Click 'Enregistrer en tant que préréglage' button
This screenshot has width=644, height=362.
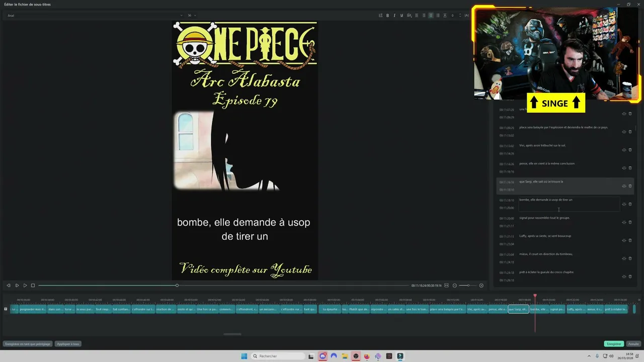coord(28,344)
